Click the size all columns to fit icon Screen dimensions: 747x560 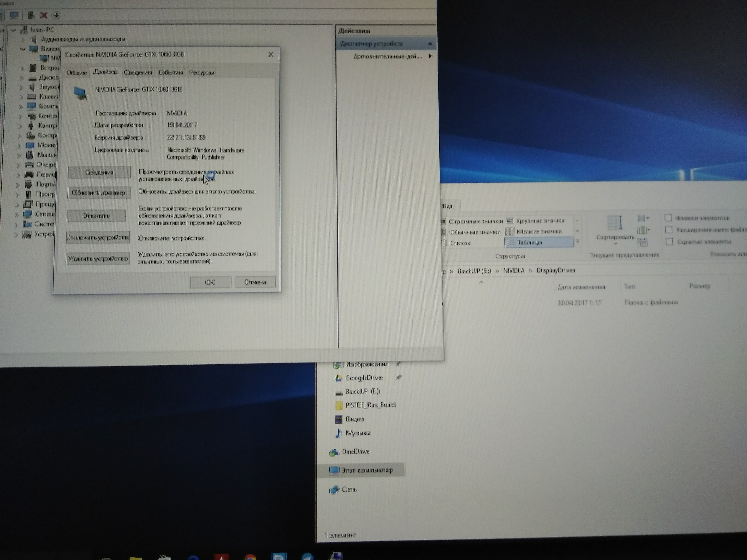click(x=642, y=242)
